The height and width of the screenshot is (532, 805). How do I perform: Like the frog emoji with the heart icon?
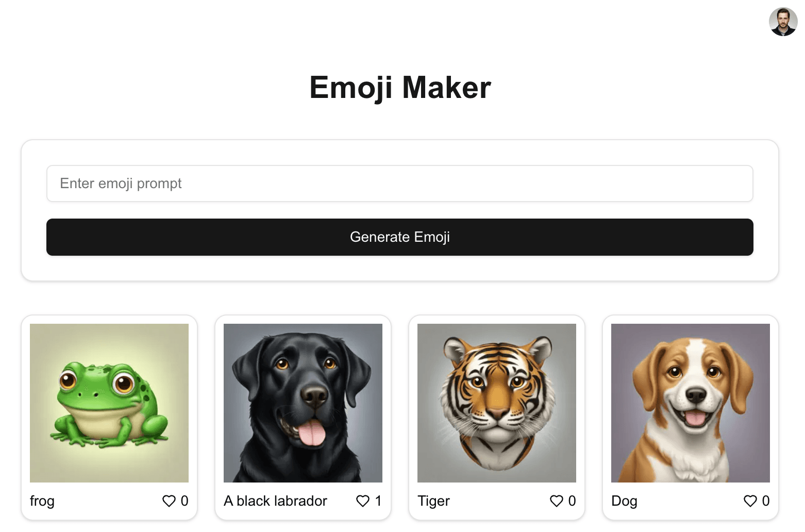(x=169, y=501)
